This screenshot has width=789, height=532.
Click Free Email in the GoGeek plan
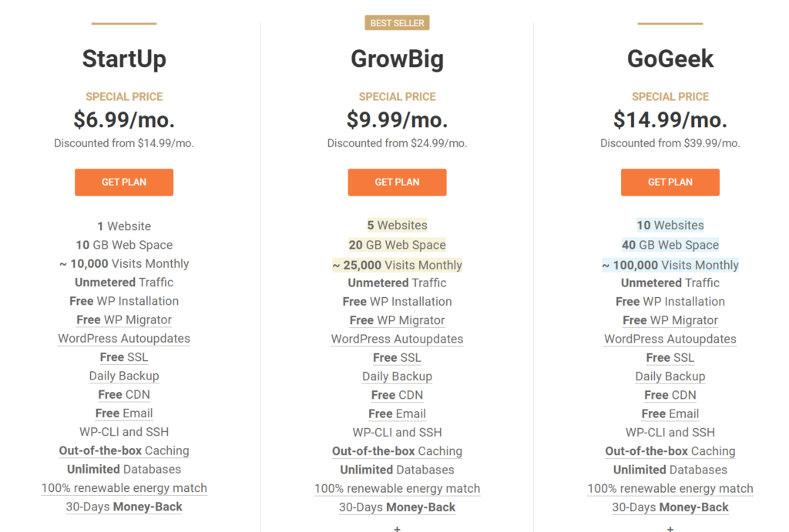click(670, 413)
